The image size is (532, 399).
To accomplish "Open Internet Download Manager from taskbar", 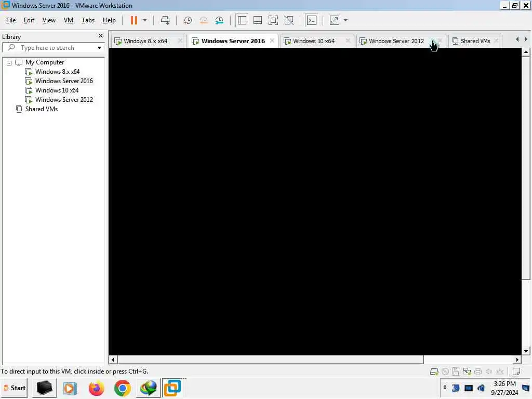I will [x=148, y=388].
